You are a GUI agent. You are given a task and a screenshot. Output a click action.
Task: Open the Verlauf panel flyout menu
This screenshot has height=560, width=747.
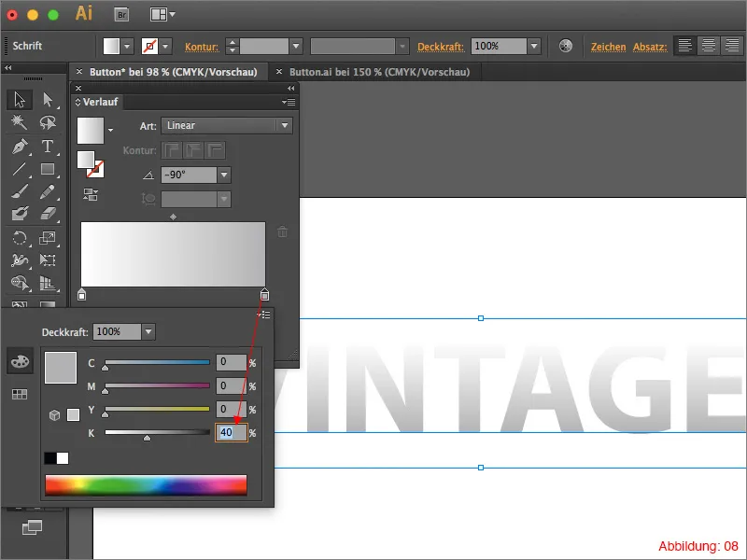click(289, 102)
